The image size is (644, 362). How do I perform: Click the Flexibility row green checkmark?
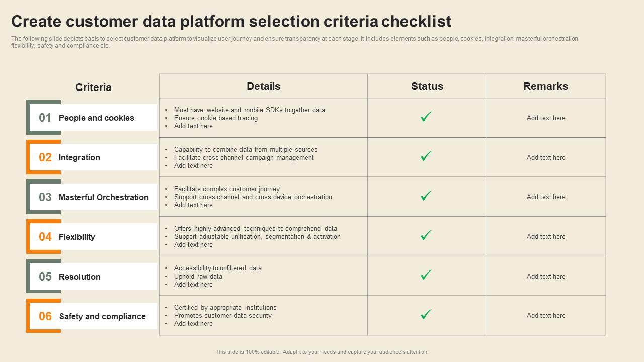coord(426,235)
